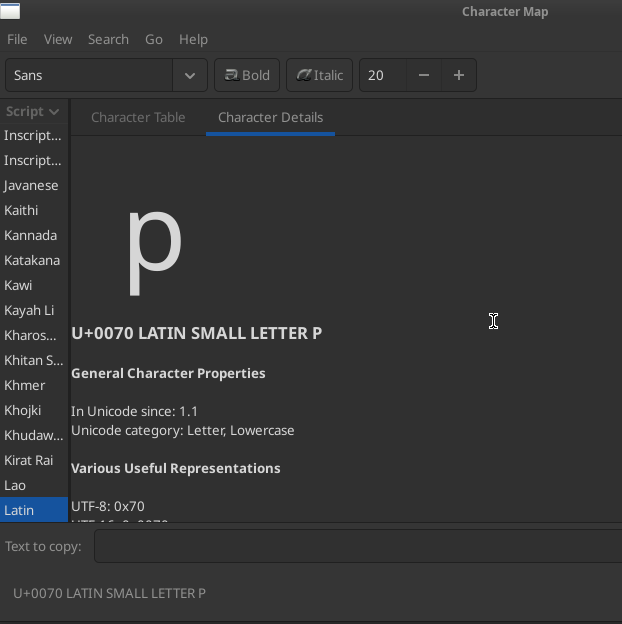Click the UTF-8: 0x70 line
This screenshot has height=624, width=622.
coord(108,506)
